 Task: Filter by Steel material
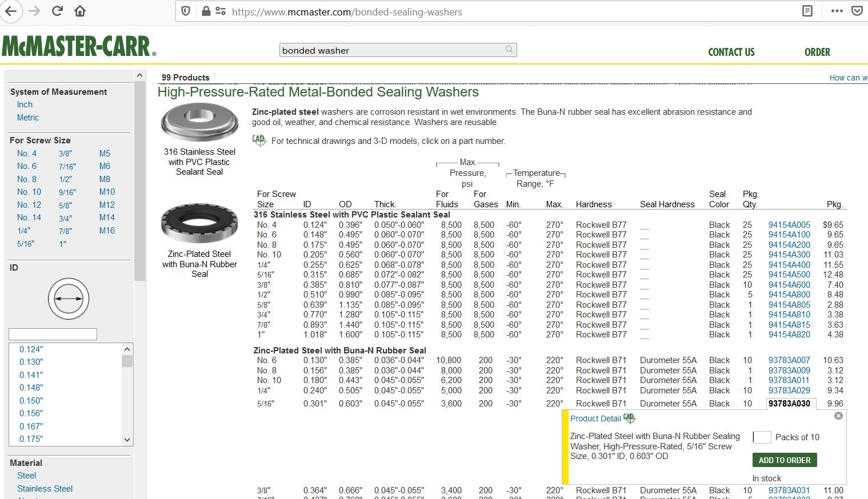[26, 476]
